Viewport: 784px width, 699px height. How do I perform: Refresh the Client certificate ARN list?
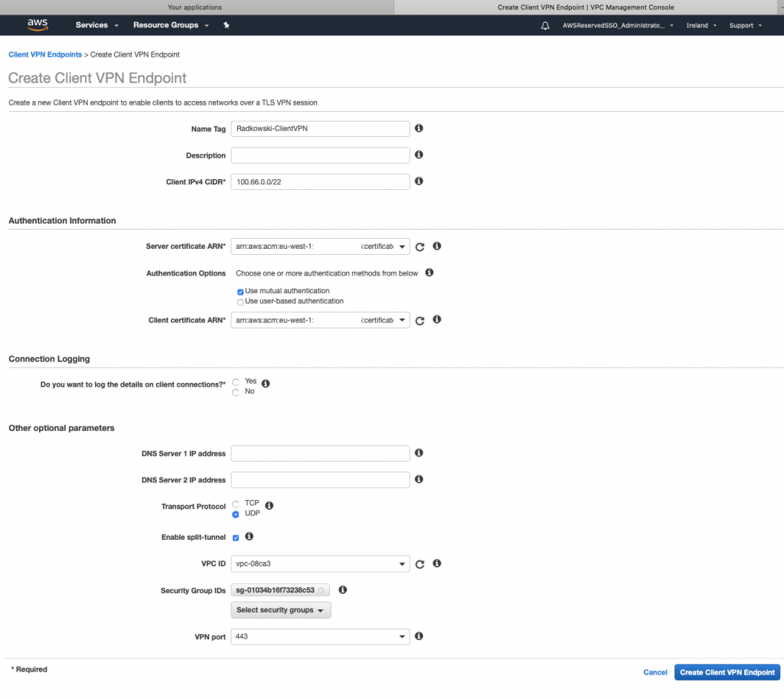point(420,321)
